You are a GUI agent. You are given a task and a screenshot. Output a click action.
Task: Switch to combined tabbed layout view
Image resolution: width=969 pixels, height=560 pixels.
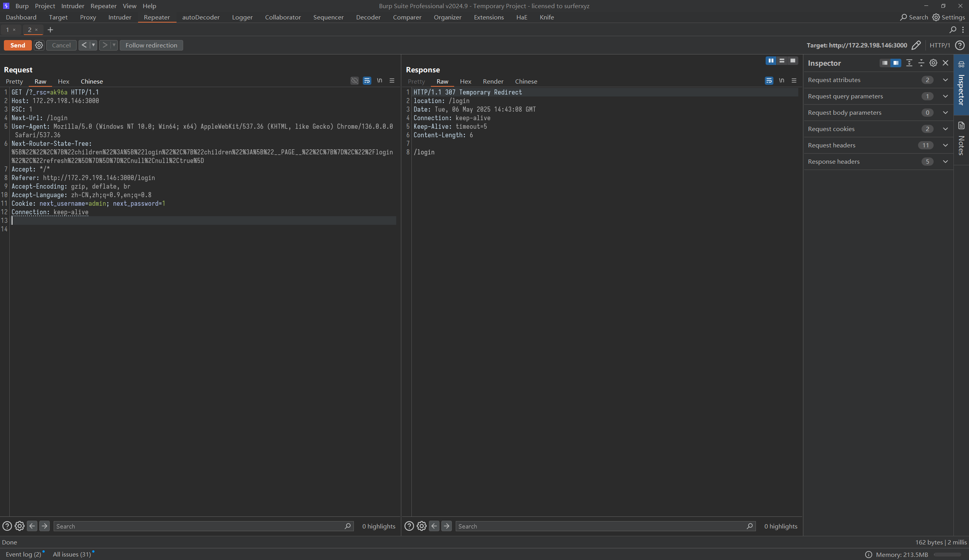click(x=792, y=61)
